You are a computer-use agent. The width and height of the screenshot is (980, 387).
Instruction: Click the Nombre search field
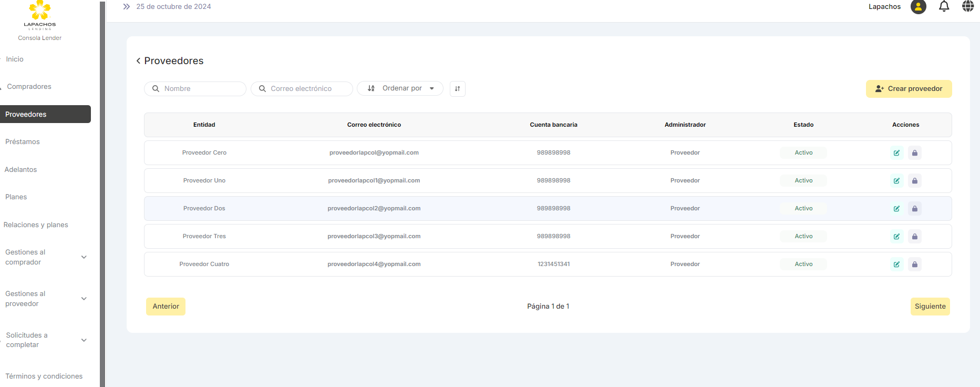tap(200, 89)
